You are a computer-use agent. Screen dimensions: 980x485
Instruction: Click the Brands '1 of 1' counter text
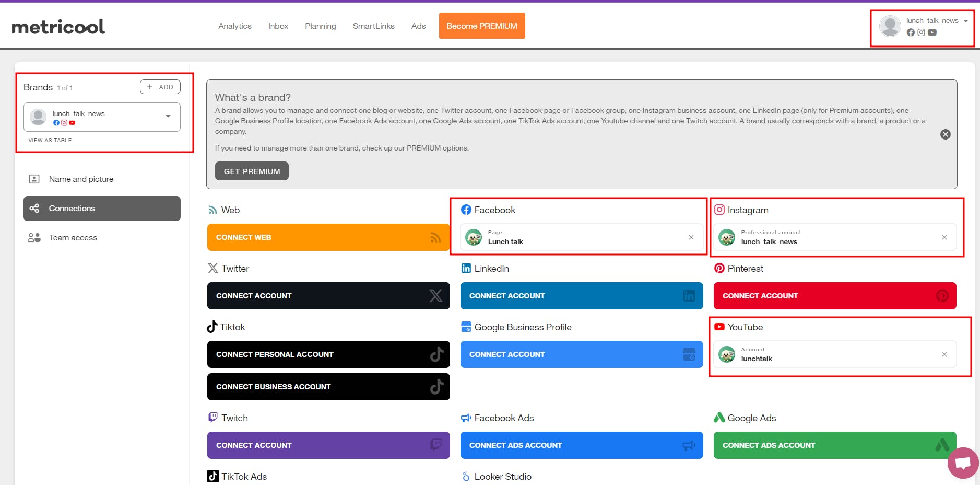(65, 88)
